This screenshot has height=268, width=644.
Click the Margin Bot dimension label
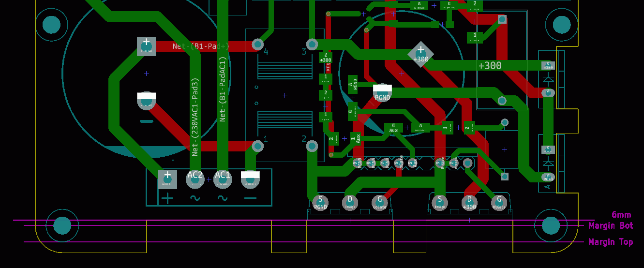coord(611,226)
